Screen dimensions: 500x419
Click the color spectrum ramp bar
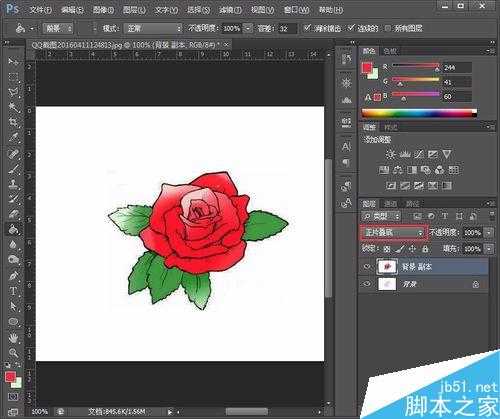[419, 113]
